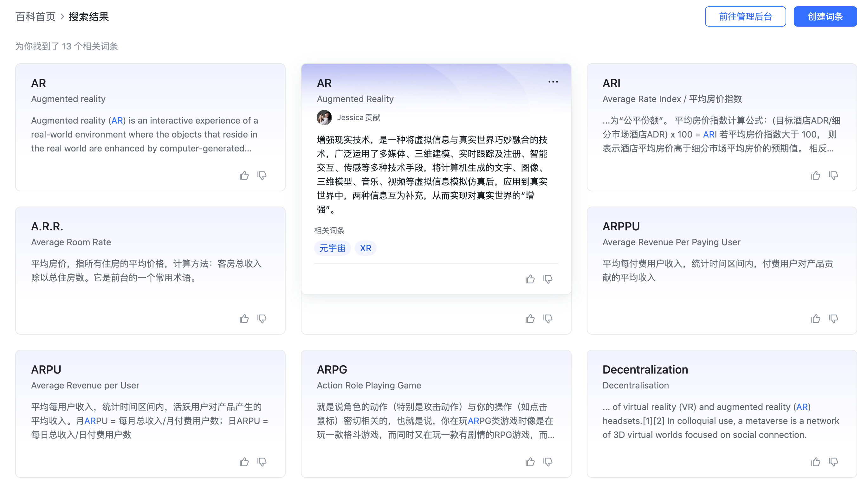Dislike the card hidden behind expanded AR
The height and width of the screenshot is (493, 868).
[x=547, y=319]
